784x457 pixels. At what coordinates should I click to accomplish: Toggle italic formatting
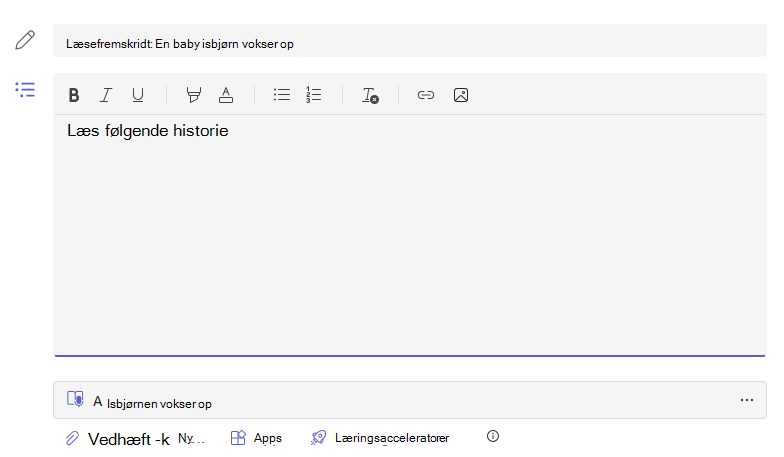tap(106, 95)
